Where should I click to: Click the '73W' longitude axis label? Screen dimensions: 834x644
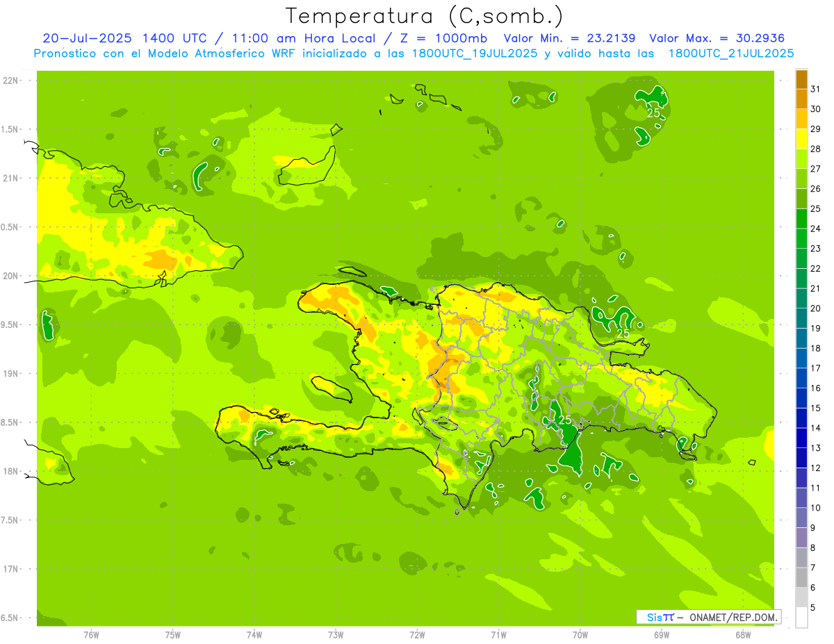[336, 634]
